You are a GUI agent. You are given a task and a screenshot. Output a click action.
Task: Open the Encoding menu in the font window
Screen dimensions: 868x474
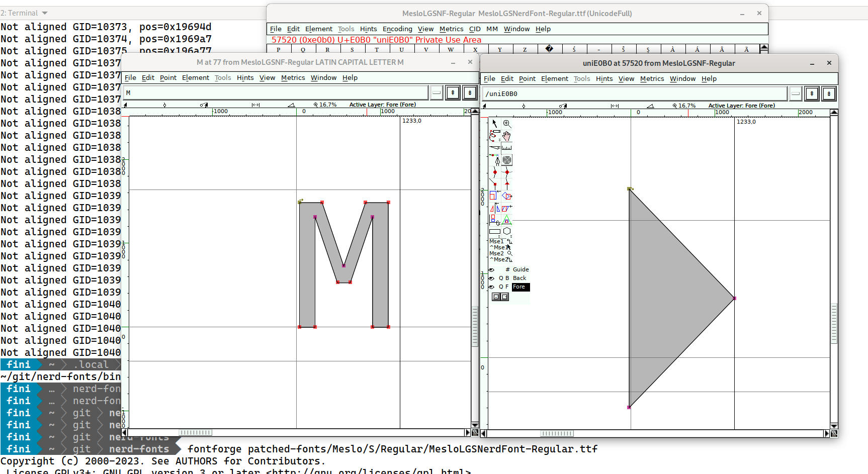click(397, 29)
